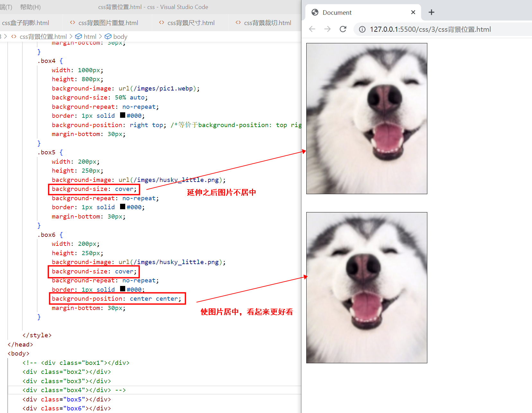Click the bottom centered husky image box
This screenshot has height=413, width=532.
[x=367, y=288]
